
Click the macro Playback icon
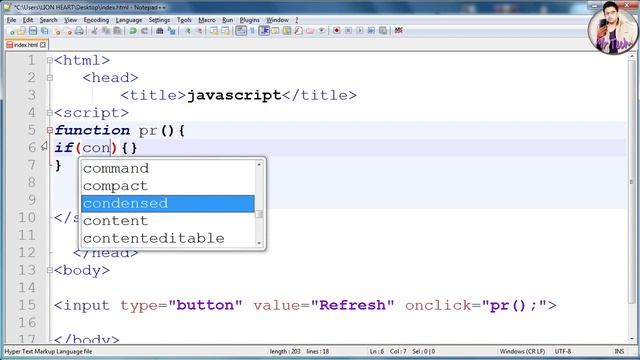(x=360, y=31)
